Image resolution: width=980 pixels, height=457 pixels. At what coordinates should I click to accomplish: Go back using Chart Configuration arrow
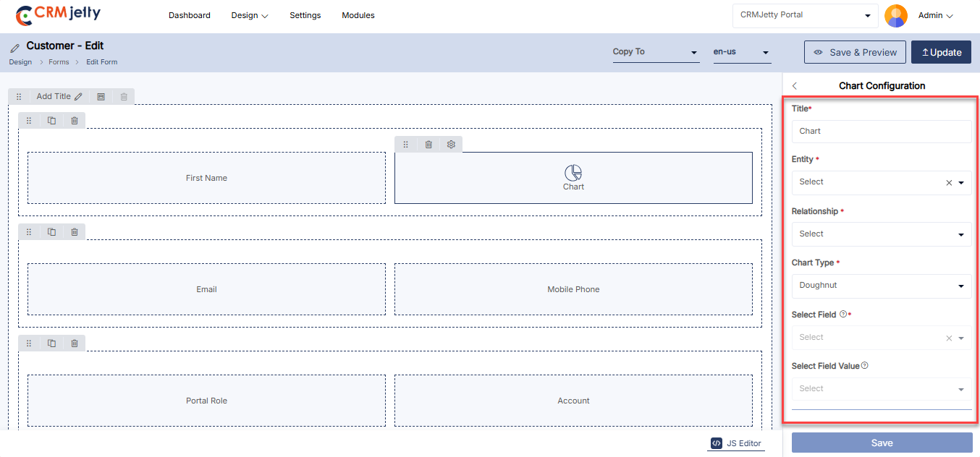coord(795,86)
